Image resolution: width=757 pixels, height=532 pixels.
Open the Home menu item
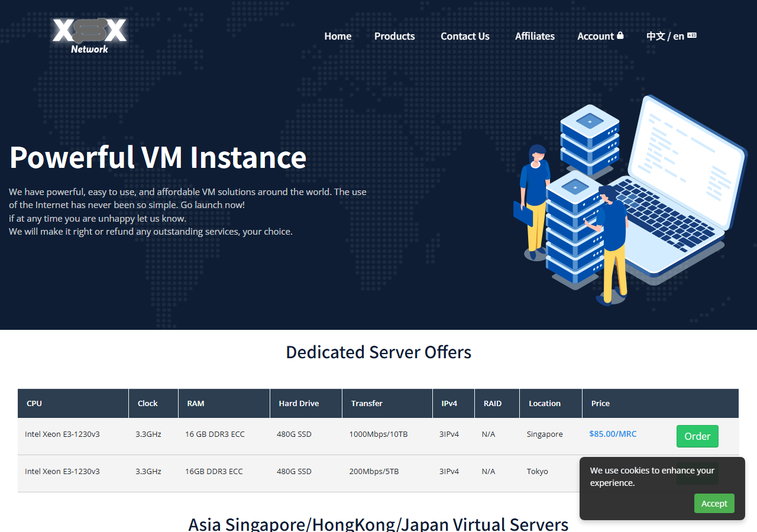click(x=338, y=36)
